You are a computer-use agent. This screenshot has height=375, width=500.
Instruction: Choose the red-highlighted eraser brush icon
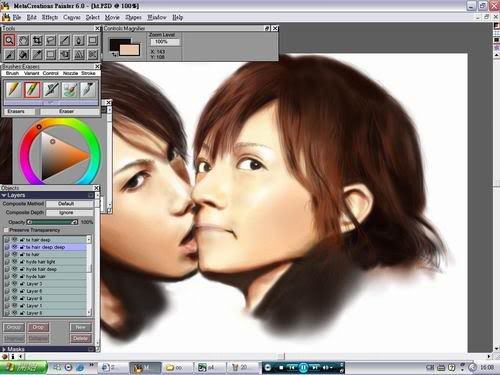pyautogui.click(x=32, y=90)
